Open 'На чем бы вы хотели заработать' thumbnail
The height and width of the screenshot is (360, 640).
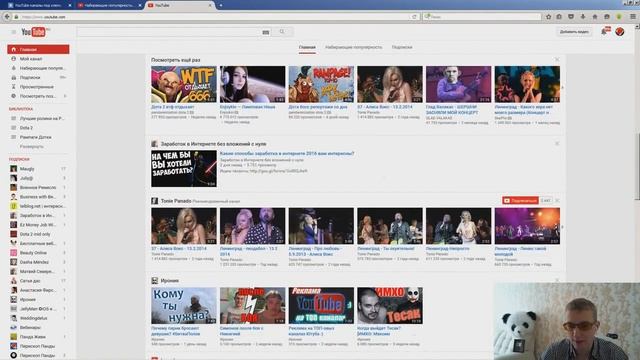click(x=184, y=169)
